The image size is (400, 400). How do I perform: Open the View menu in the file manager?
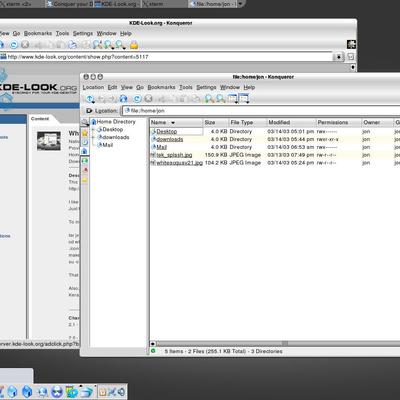pyautogui.click(x=127, y=87)
